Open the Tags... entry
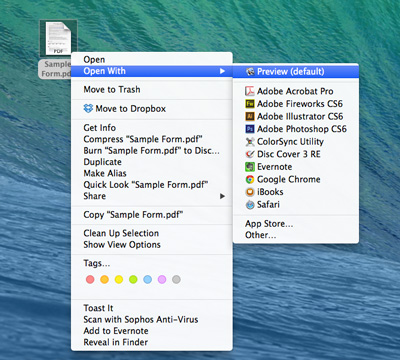The image size is (400, 360). (152, 263)
